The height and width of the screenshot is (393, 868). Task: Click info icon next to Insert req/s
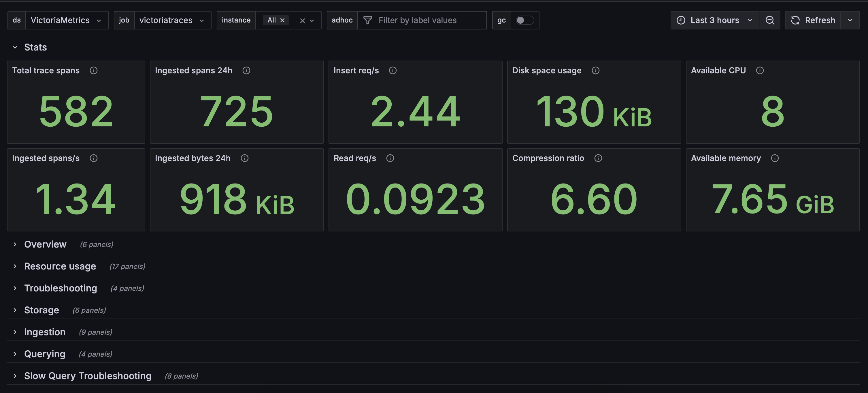click(x=393, y=70)
